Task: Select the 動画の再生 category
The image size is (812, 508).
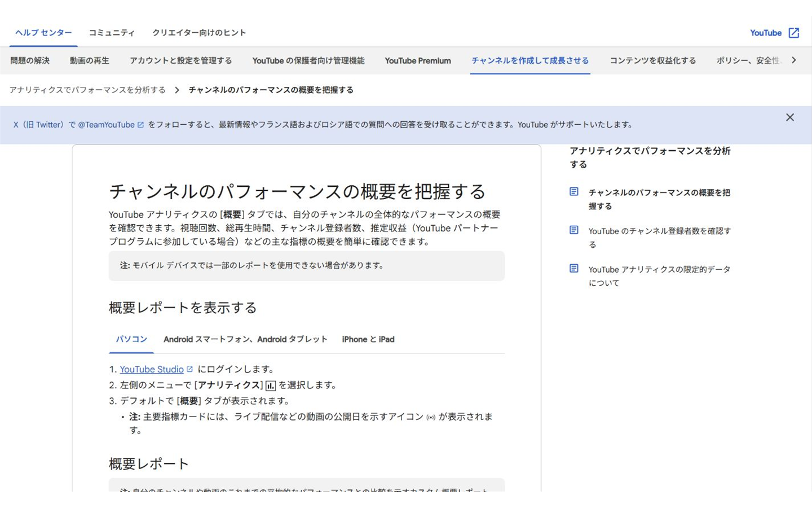Action: pyautogui.click(x=90, y=60)
